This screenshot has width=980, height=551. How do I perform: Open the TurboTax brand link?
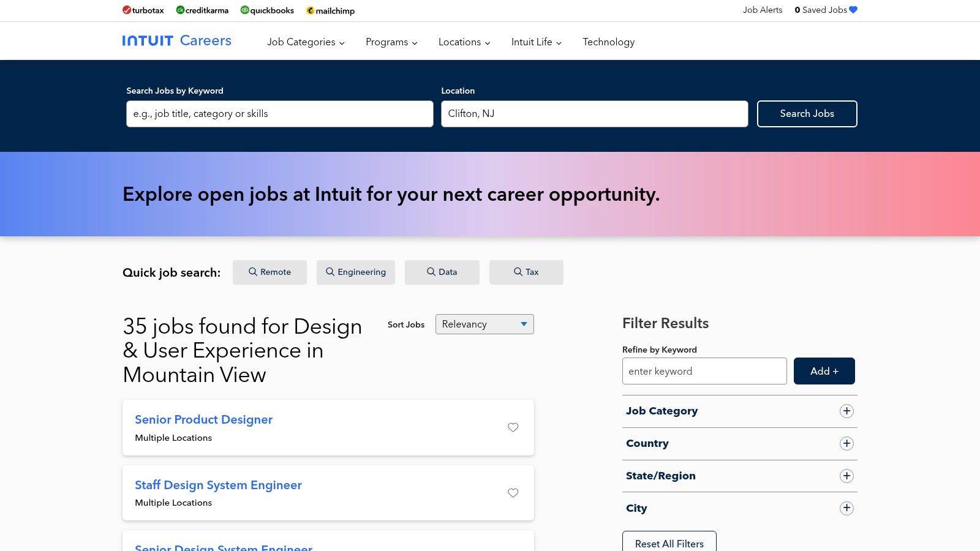pos(143,10)
